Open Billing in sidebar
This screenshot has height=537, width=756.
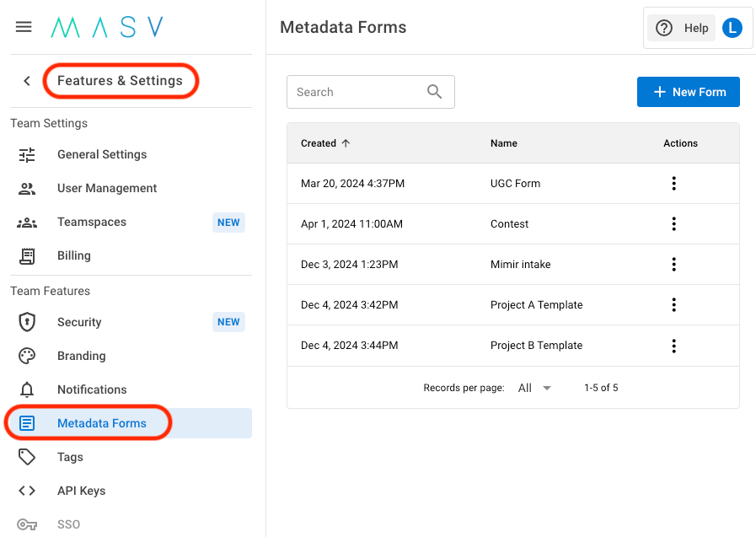(131, 256)
